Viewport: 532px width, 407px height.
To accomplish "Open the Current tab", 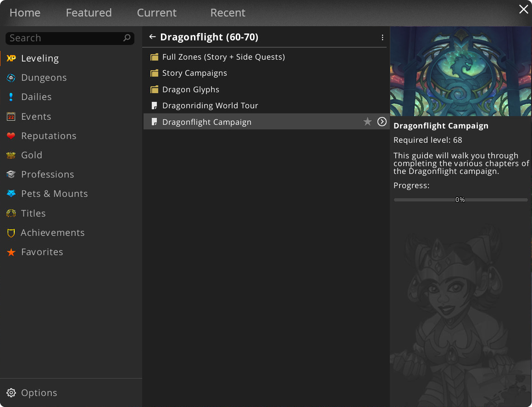I will [x=157, y=12].
